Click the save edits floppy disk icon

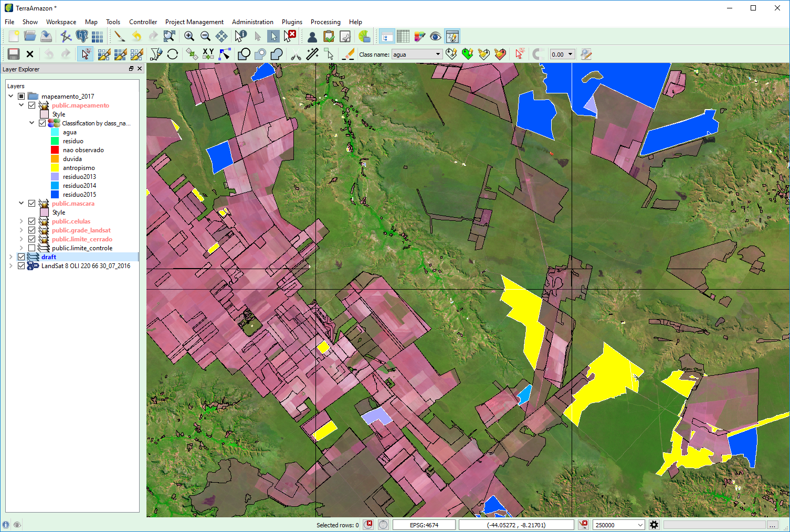tap(13, 54)
